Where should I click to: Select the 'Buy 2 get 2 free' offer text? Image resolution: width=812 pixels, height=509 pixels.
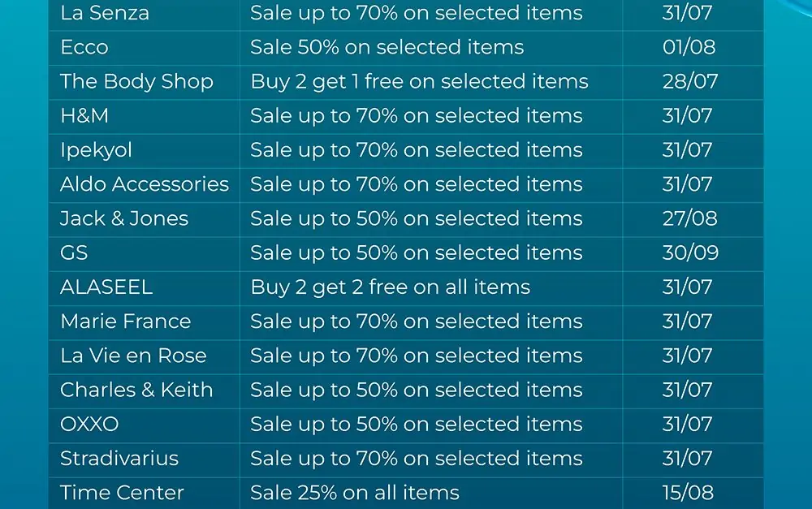coord(390,287)
